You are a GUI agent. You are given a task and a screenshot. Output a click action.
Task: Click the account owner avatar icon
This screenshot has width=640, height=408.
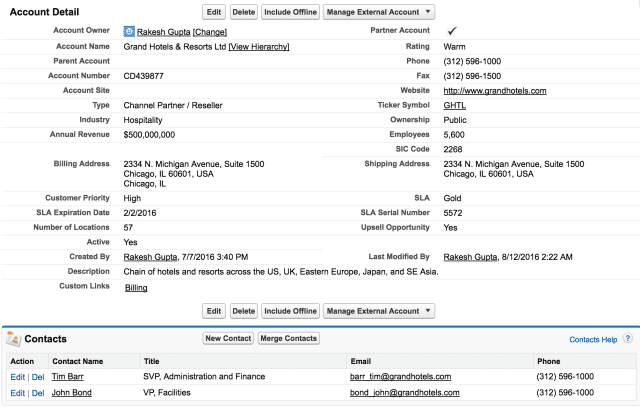129,31
